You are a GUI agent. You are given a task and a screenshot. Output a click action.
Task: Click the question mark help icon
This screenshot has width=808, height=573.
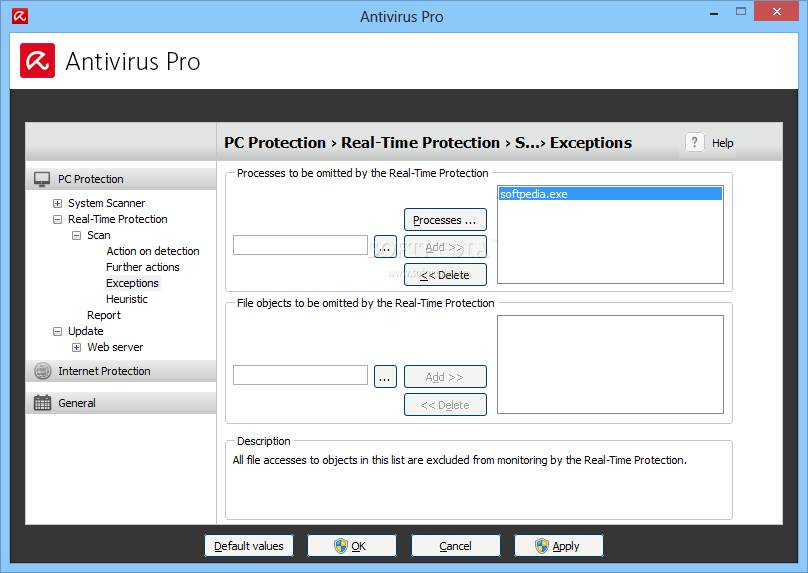point(695,142)
